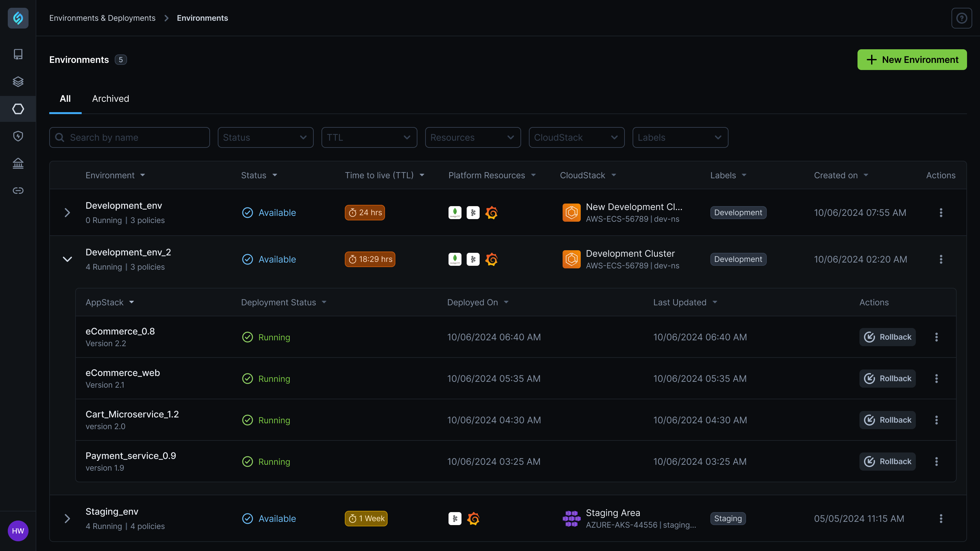The width and height of the screenshot is (980, 551).
Task: Open the CloudStack filter dropdown
Action: click(576, 137)
